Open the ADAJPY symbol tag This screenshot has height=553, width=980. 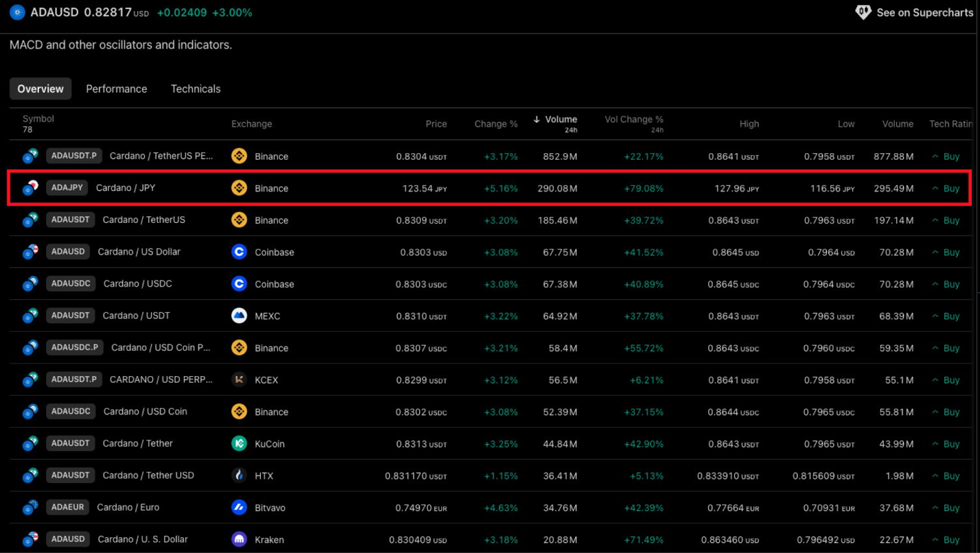[x=67, y=187]
